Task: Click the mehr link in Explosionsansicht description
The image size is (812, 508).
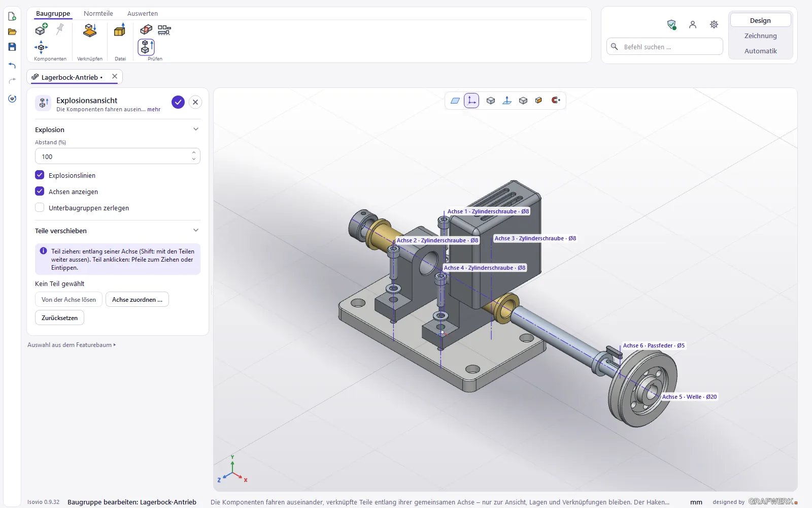Action: [154, 109]
